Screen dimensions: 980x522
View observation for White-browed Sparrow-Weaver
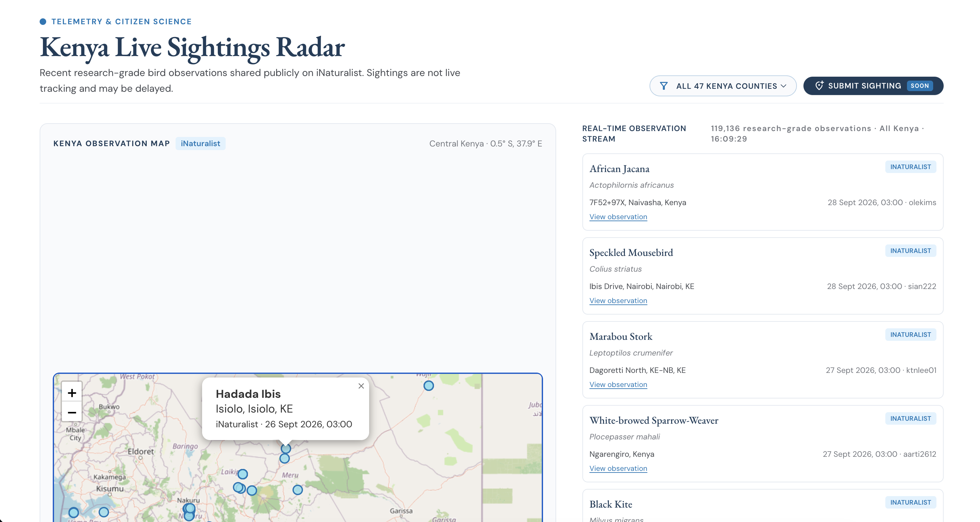click(x=618, y=468)
